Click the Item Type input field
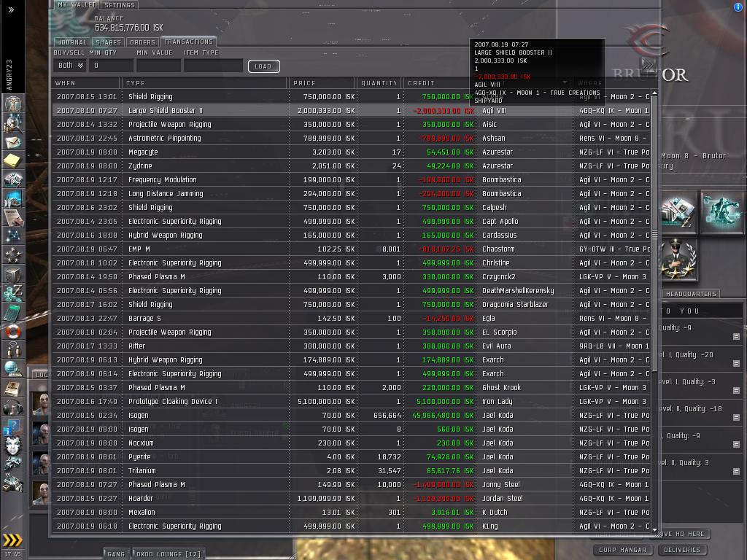 click(213, 66)
